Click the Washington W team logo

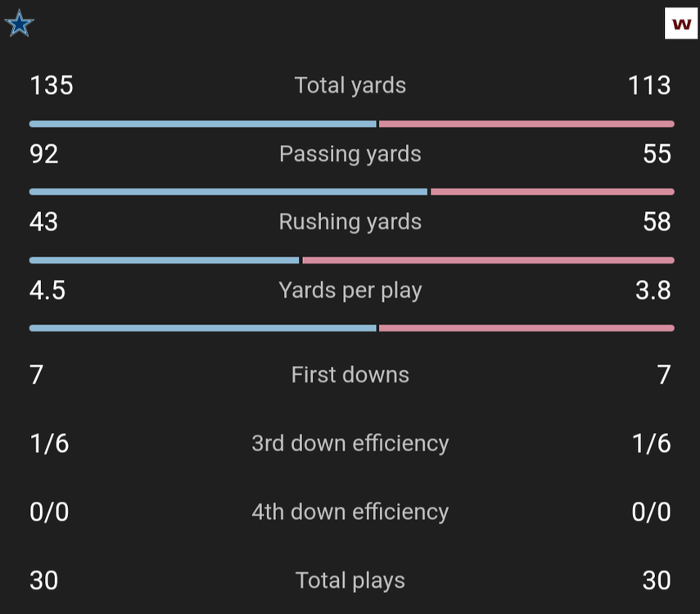[680, 24]
